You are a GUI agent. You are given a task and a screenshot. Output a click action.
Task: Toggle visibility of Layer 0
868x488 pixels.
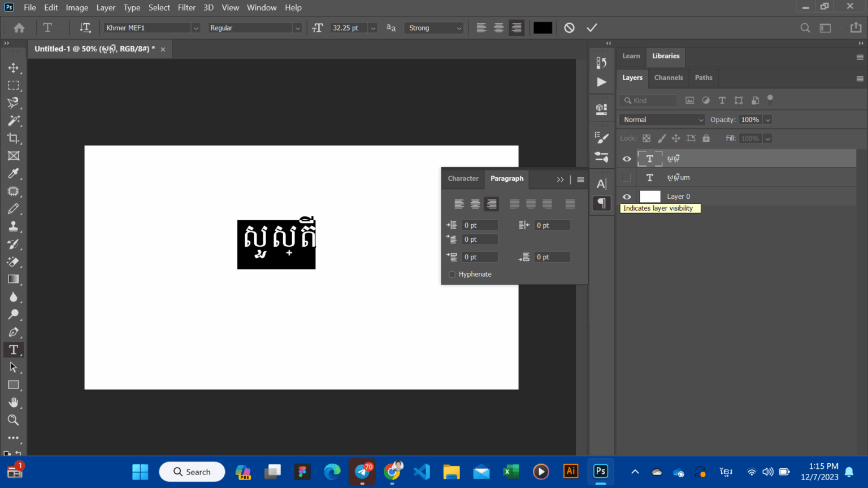[x=626, y=196]
